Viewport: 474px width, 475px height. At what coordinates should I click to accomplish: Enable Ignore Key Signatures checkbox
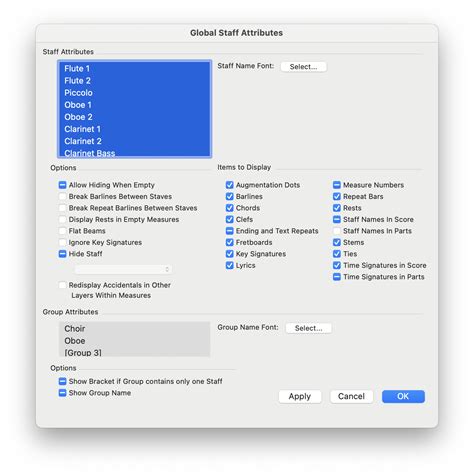click(x=62, y=242)
